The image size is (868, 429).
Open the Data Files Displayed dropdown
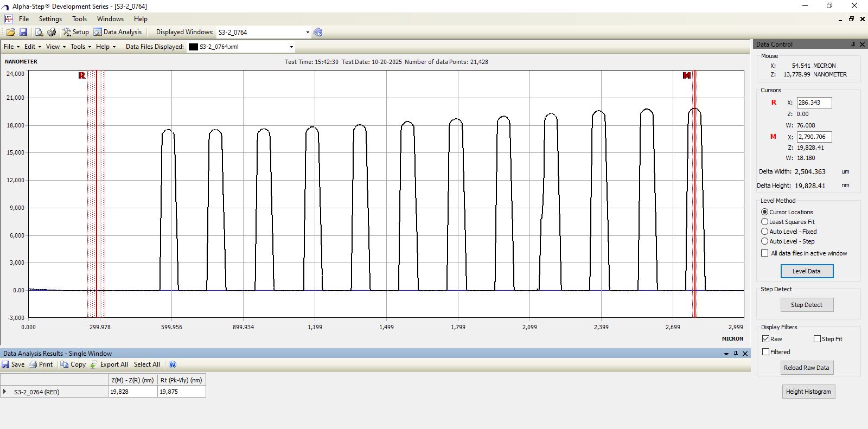point(291,47)
